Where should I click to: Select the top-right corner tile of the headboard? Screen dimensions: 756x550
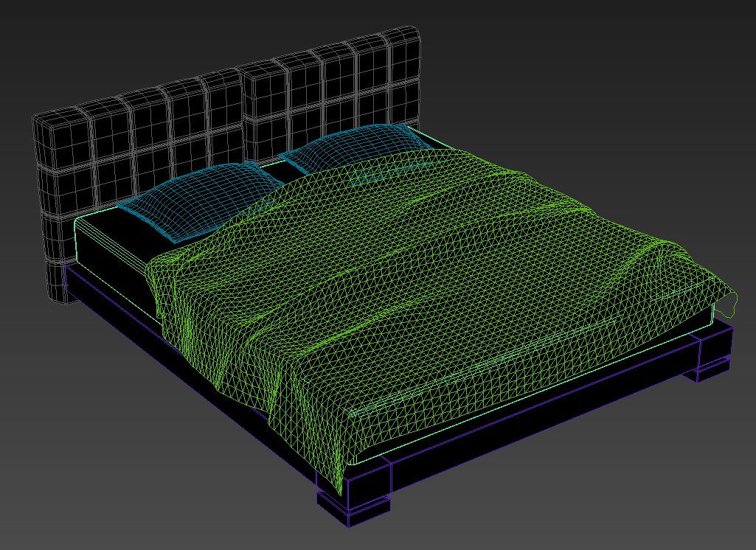[402, 46]
